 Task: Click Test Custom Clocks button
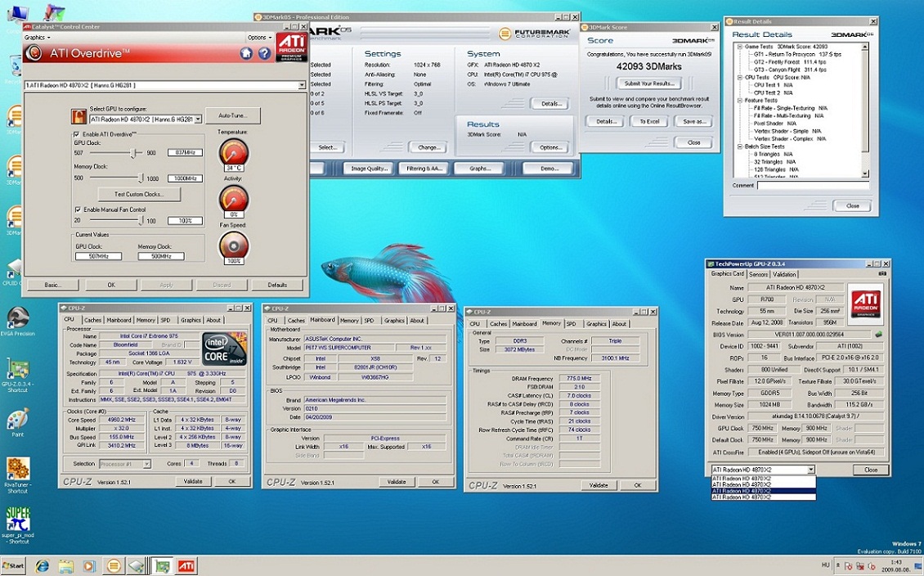point(139,194)
